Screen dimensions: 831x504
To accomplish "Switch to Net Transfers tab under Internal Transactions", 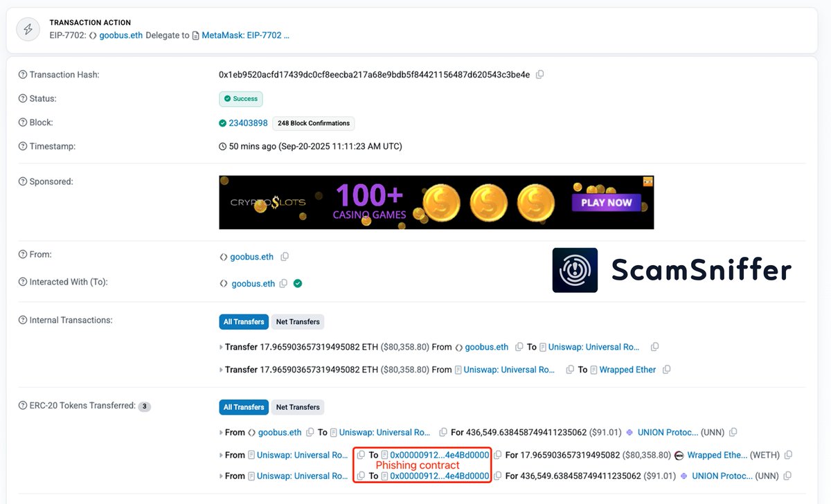I will point(297,321).
